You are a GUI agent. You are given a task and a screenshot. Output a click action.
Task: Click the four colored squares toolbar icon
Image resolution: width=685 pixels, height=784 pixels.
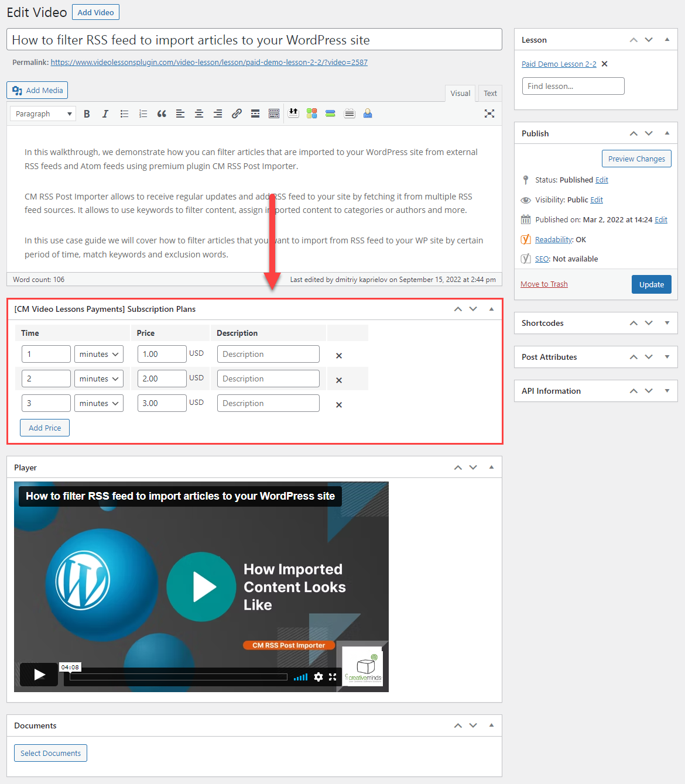[x=312, y=114]
